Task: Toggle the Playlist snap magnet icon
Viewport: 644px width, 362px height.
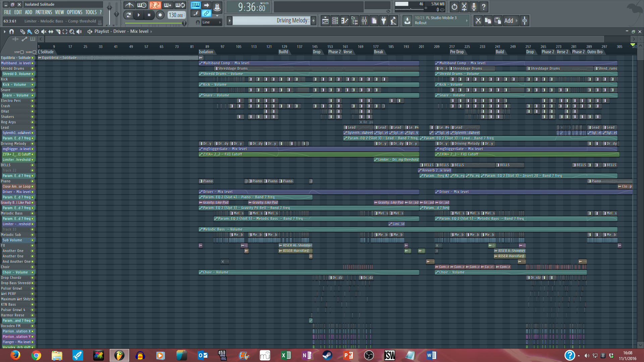Action: pos(12,32)
